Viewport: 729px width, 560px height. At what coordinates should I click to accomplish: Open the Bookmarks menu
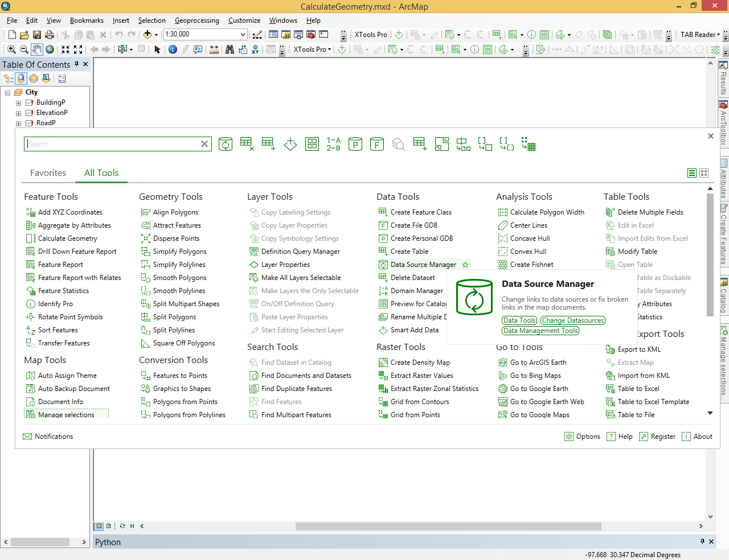87,20
